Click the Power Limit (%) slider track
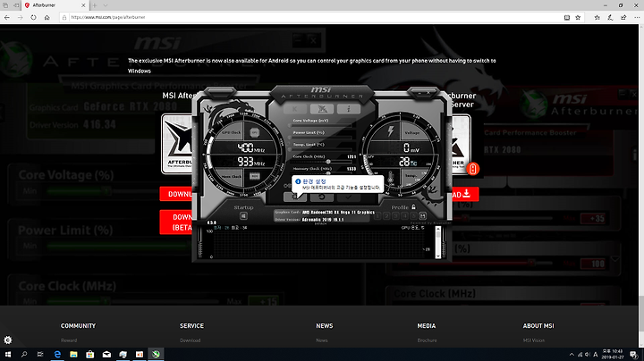The height and width of the screenshot is (361, 644). (322, 138)
